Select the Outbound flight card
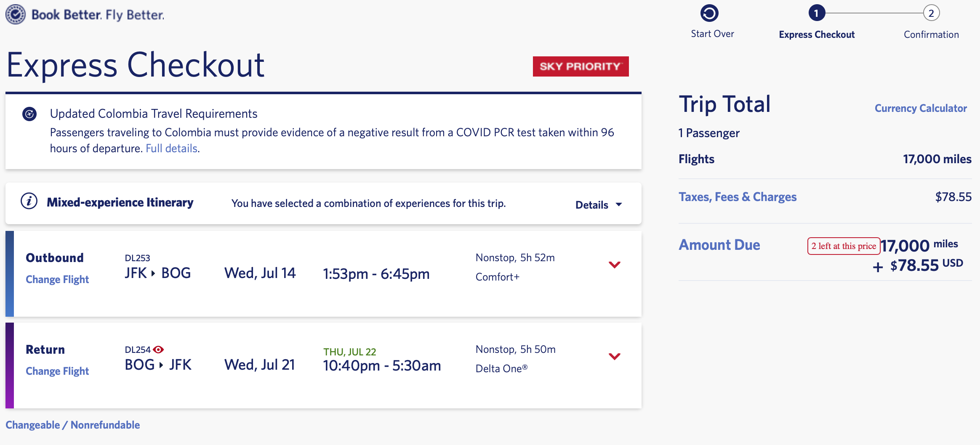This screenshot has width=980, height=445. (295, 273)
